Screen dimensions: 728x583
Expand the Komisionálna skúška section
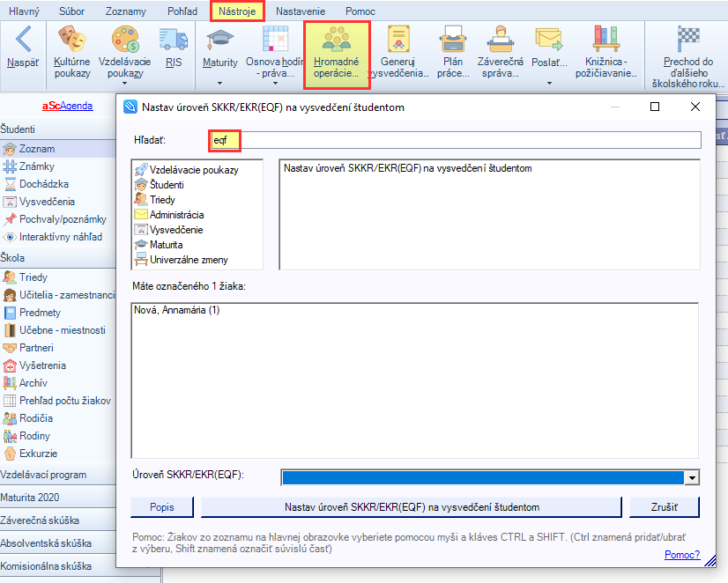tap(57, 566)
